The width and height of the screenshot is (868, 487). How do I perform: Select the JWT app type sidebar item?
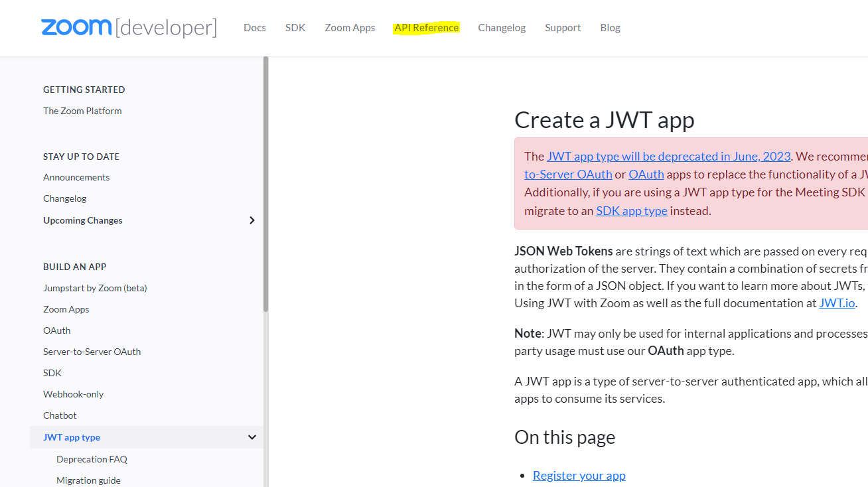(72, 437)
